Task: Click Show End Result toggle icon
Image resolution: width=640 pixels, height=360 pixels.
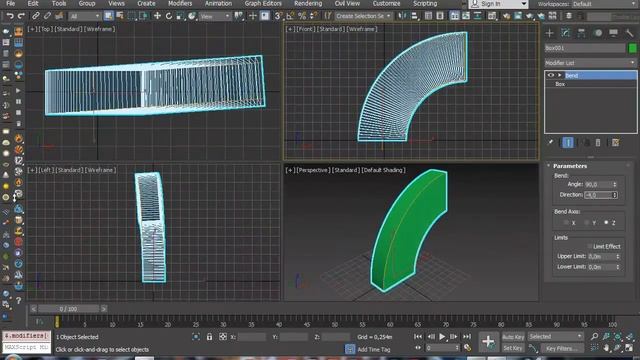Action: coord(568,142)
